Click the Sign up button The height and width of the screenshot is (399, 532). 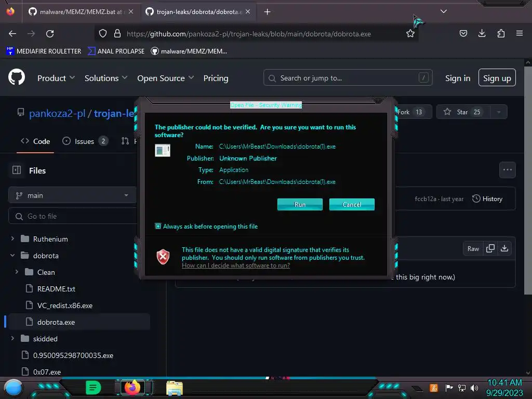click(497, 78)
